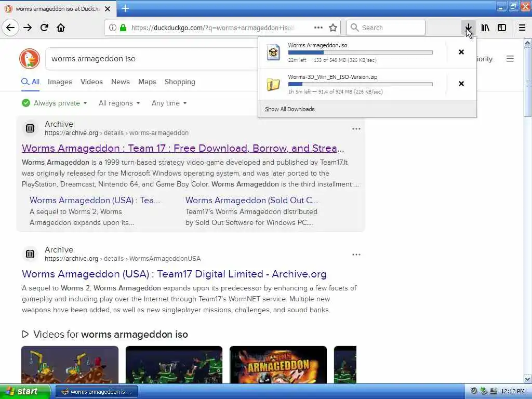Open a new browser tab
Image resolution: width=532 pixels, height=399 pixels.
click(x=125, y=8)
